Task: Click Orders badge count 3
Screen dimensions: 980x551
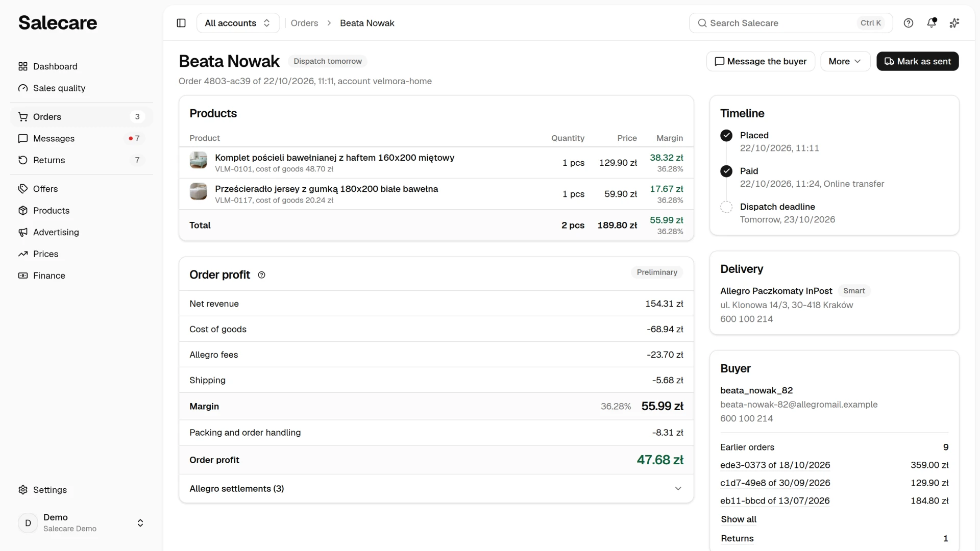Action: (137, 117)
